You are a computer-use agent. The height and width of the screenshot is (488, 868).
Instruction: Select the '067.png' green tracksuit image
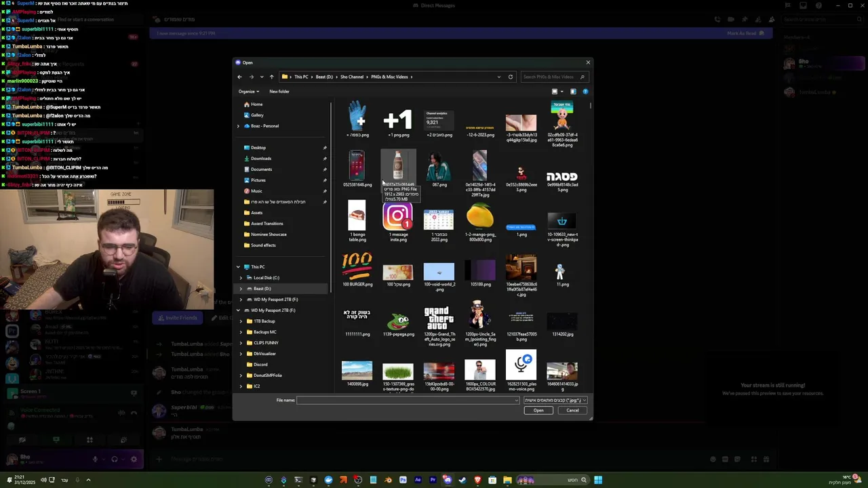tap(439, 169)
